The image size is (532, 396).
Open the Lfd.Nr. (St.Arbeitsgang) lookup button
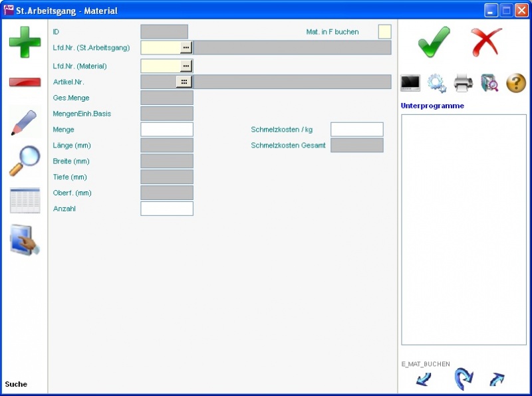pos(186,48)
